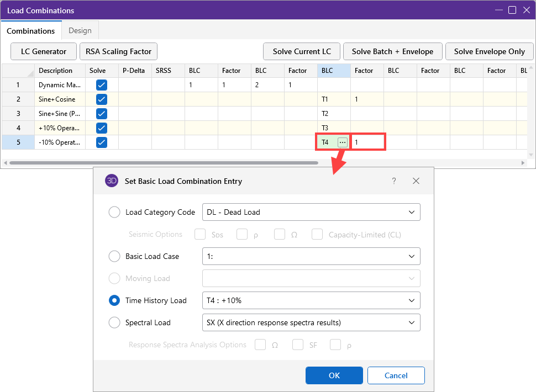
Task: Switch to the Combinations tab
Action: pos(31,31)
